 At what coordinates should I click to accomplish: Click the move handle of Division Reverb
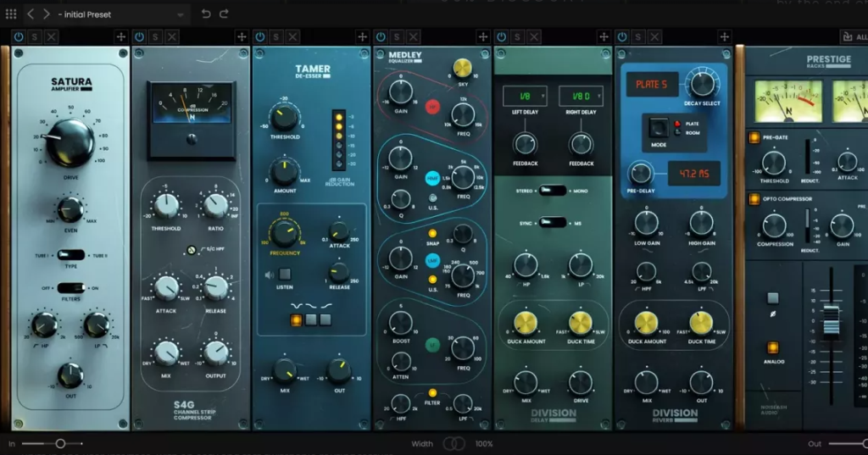tap(724, 37)
